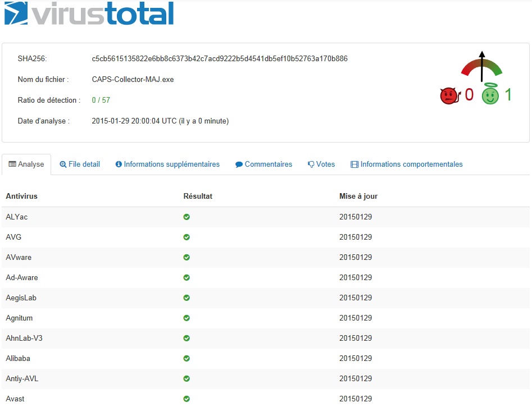Open the Analyse tab
This screenshot has width=532, height=407.
click(26, 164)
